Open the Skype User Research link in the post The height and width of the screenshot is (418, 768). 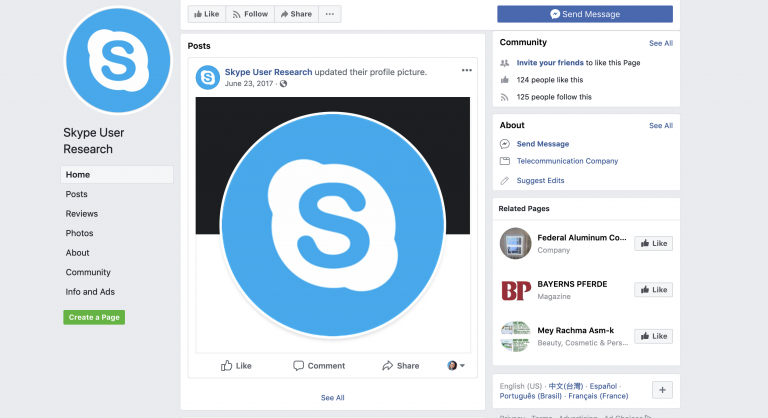pos(268,72)
